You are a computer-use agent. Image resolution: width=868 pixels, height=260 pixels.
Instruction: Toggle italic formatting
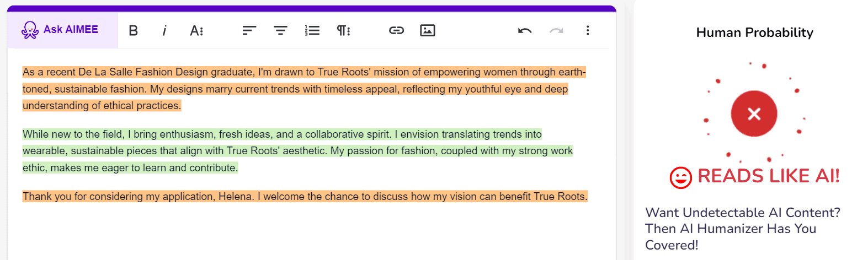164,30
